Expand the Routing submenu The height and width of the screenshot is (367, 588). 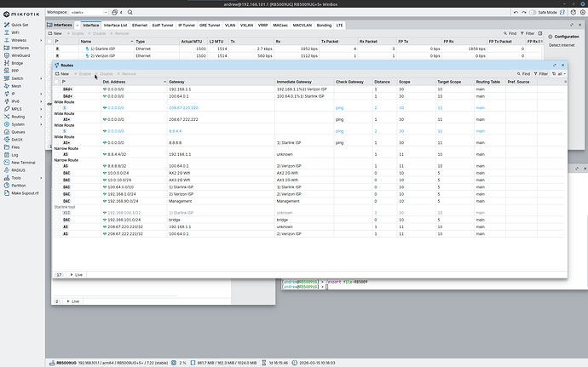[x=41, y=117]
